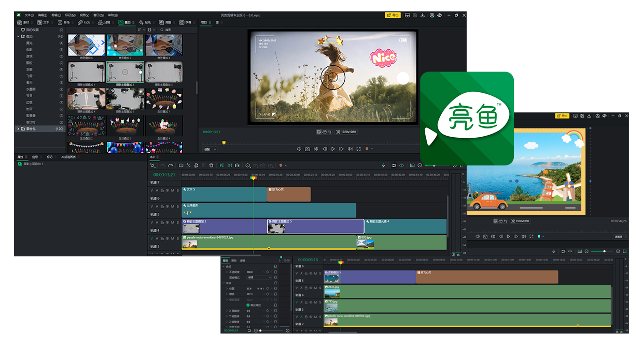Image resolution: width=644 pixels, height=347 pixels.
Task: Open the zoom-fit dropdown below the main preview timecode
Action: (x=210, y=149)
